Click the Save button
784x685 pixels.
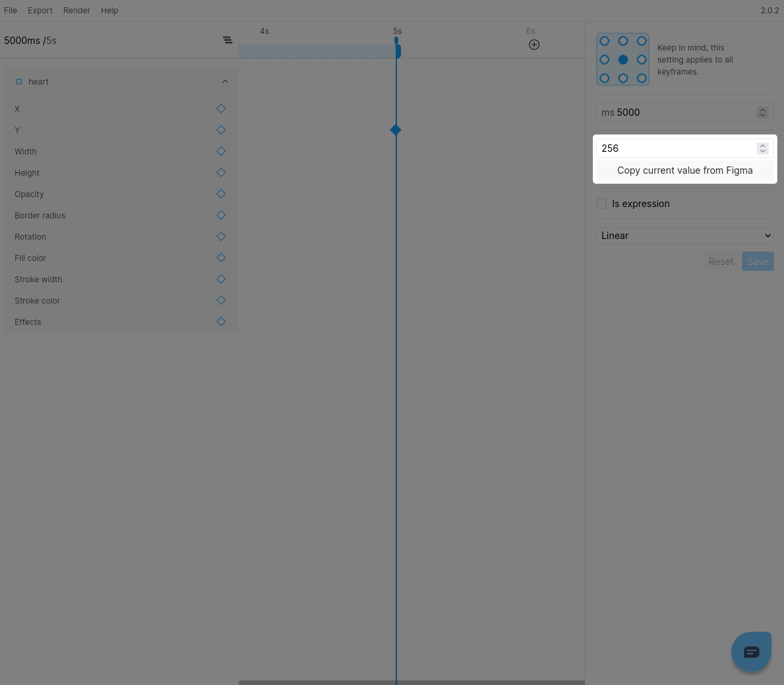click(757, 262)
